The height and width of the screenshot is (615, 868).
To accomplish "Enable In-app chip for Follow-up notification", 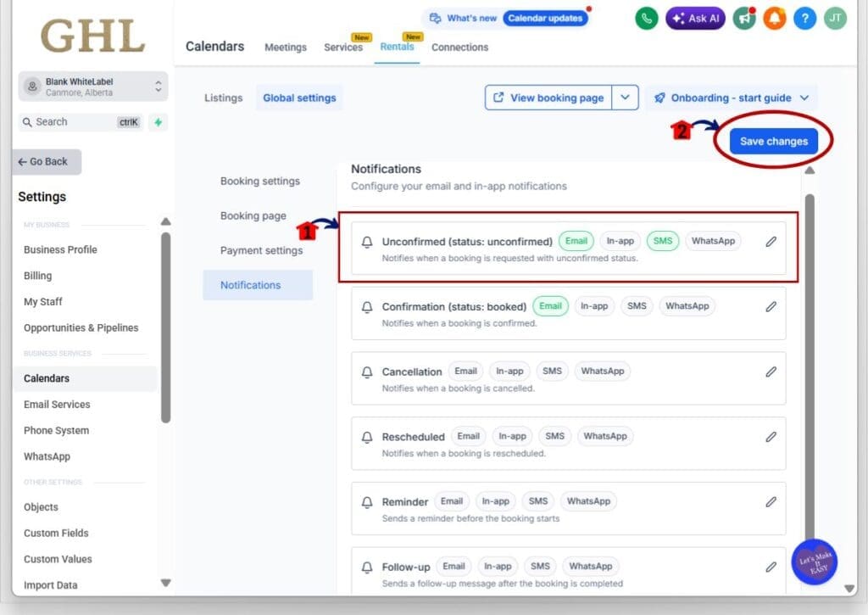I will pos(498,567).
